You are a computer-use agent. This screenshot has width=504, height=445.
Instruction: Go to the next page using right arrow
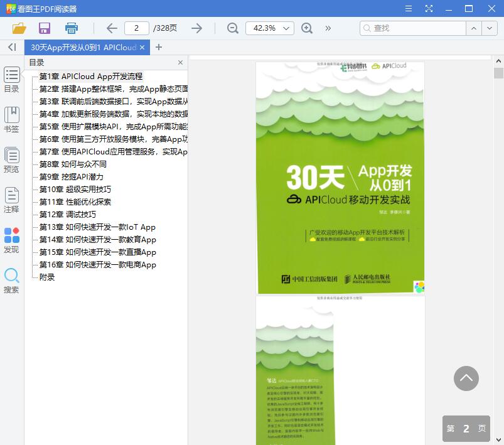pyautogui.click(x=196, y=28)
